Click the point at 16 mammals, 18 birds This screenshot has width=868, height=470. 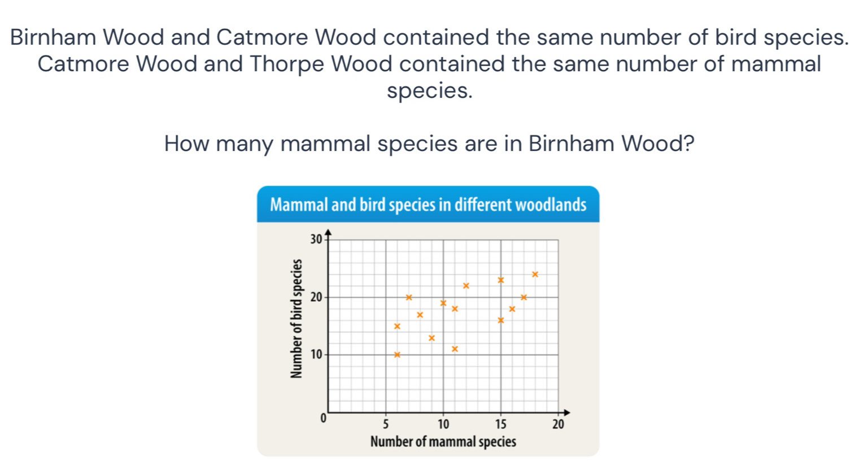[x=512, y=309]
